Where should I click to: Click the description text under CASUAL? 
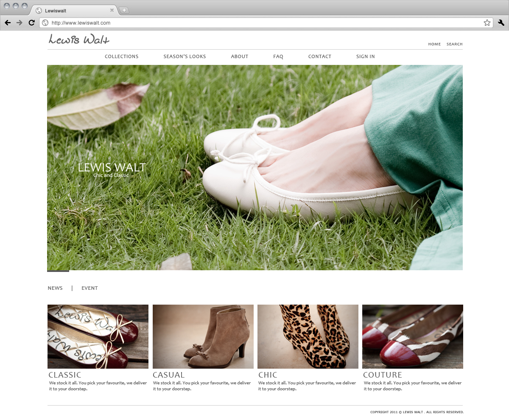pos(202,386)
